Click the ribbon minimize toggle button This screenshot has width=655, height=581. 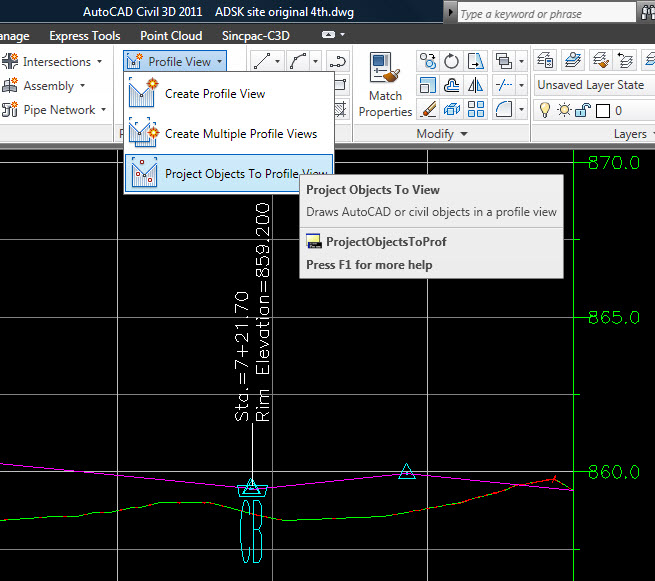(x=328, y=35)
